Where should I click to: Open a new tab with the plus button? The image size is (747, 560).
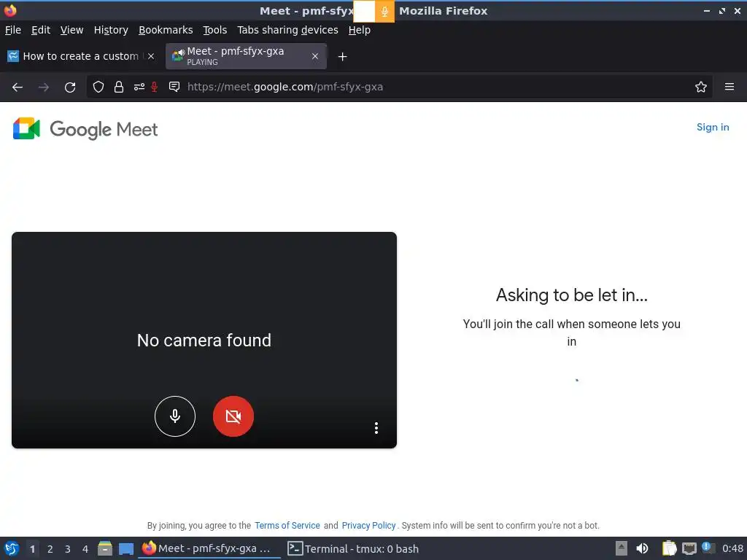pos(343,57)
